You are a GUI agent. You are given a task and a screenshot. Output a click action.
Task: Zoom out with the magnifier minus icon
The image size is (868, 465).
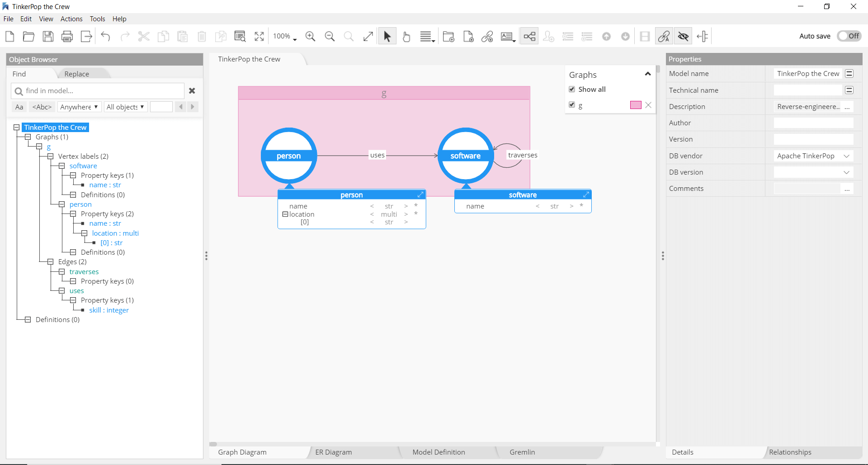[330, 36]
